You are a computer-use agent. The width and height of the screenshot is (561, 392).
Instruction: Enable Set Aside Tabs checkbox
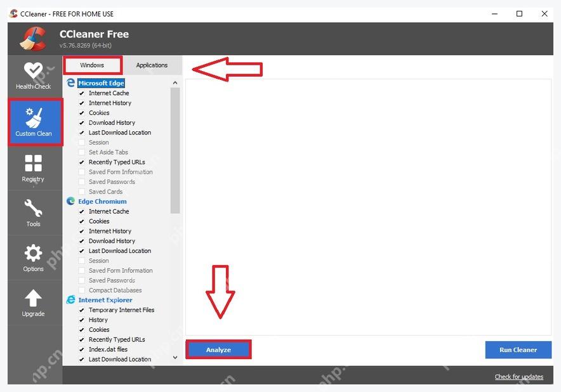tap(82, 152)
